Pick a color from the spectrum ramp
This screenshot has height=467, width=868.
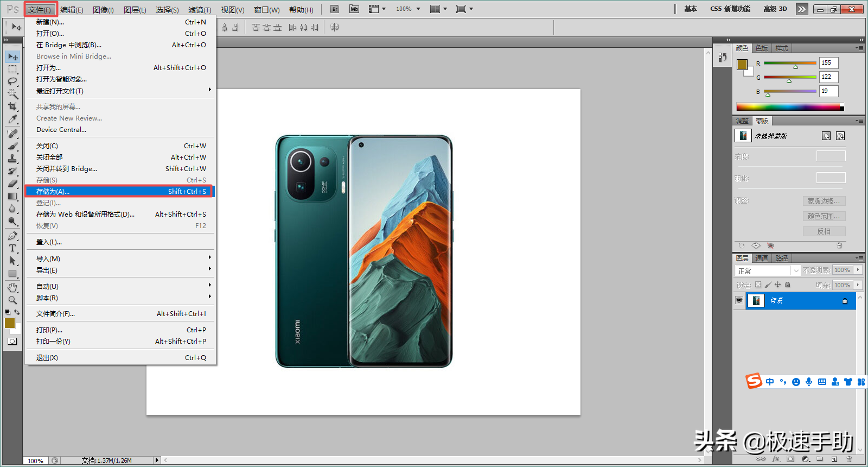(790, 107)
